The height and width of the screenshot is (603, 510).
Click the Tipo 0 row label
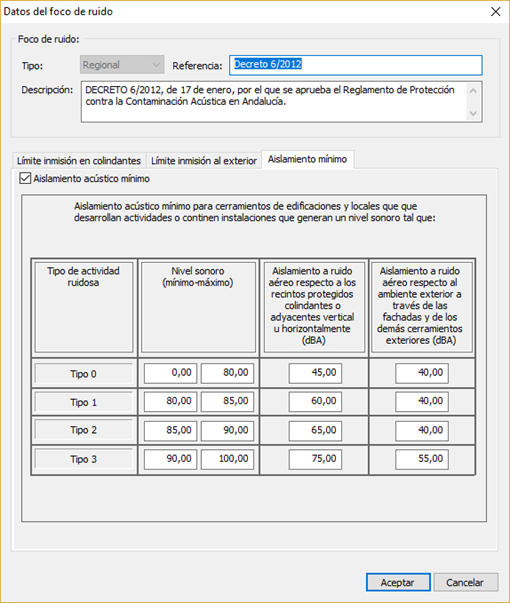pos(83,373)
